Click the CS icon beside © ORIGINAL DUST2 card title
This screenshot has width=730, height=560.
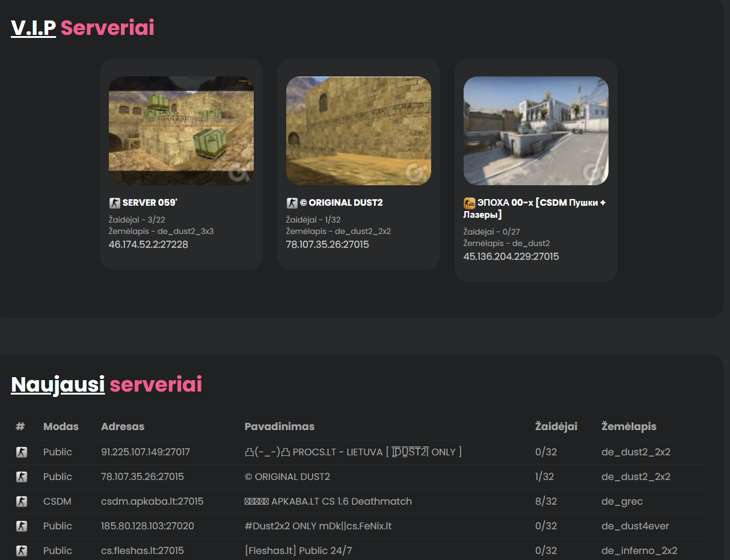292,203
